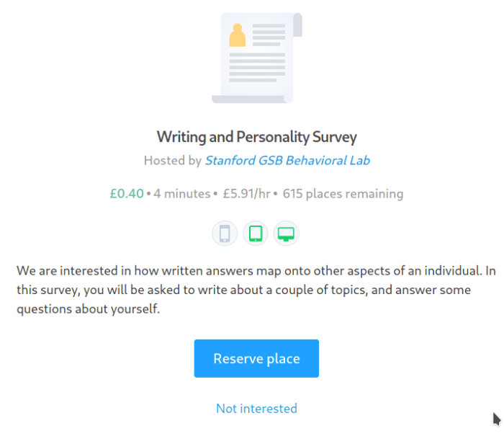Click the Writing and Personality Survey title

pos(257,137)
